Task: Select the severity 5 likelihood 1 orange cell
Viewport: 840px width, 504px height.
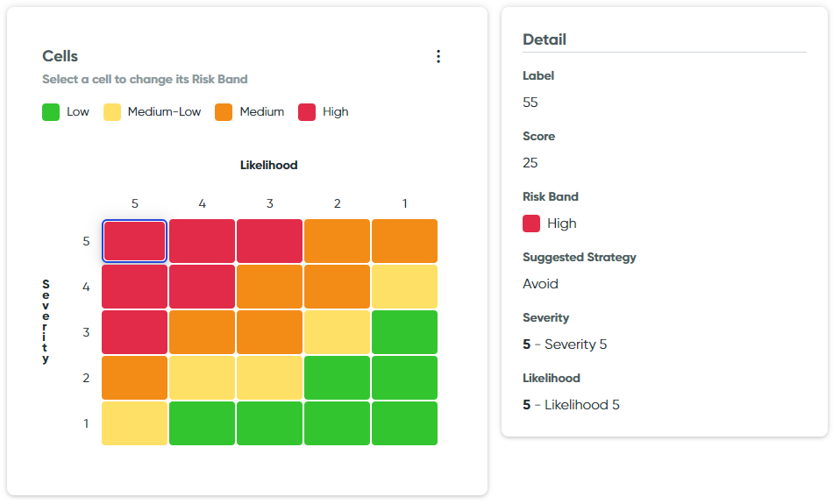Action: [404, 241]
